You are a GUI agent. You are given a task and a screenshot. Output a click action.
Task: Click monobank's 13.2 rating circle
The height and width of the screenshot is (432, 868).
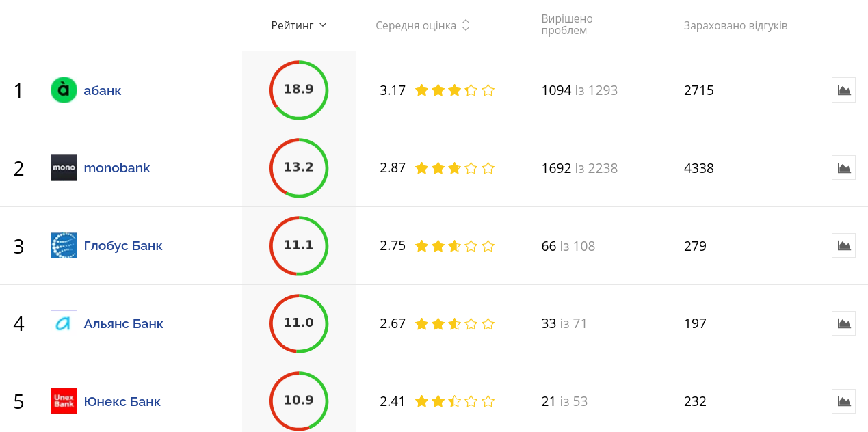tap(299, 168)
